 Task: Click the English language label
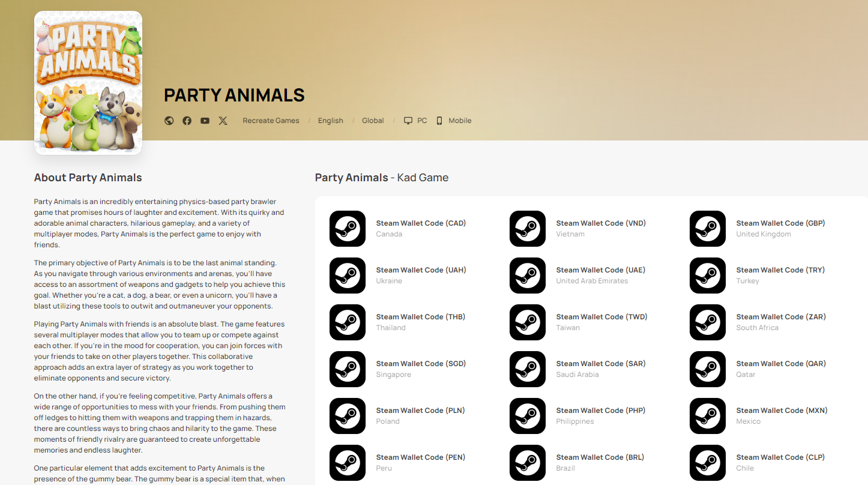click(x=331, y=121)
